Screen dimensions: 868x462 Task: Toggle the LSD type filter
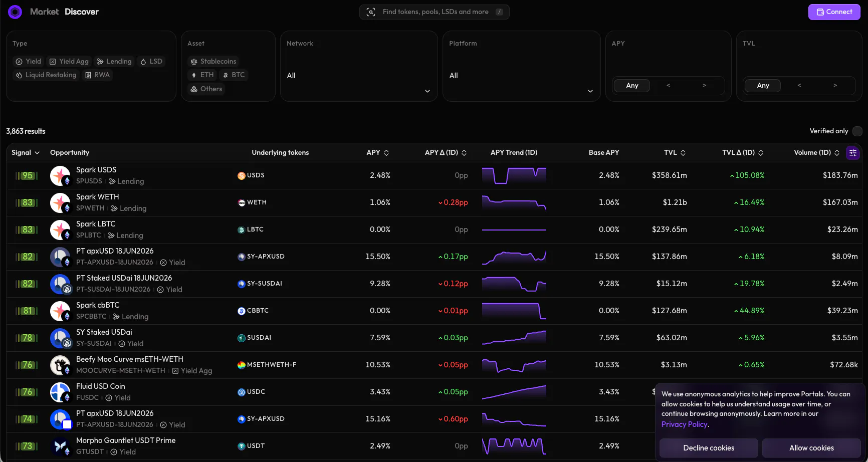[151, 61]
